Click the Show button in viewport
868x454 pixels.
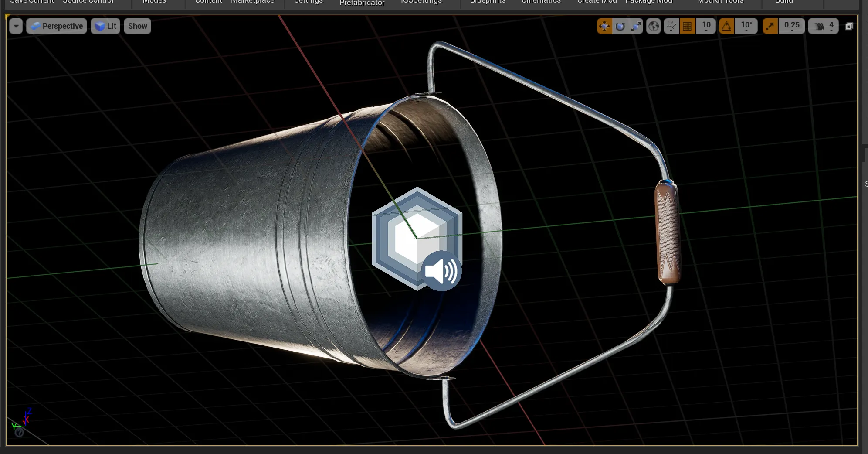tap(137, 26)
